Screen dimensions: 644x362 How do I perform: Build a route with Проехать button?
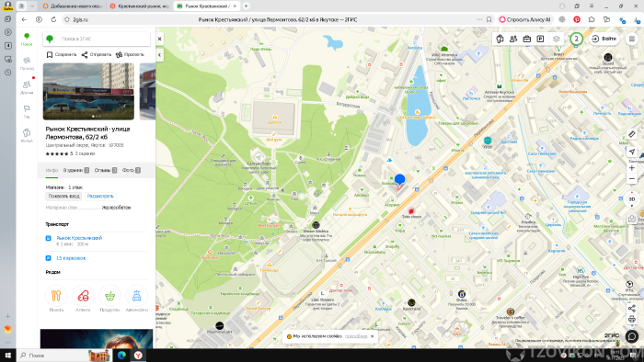[130, 54]
